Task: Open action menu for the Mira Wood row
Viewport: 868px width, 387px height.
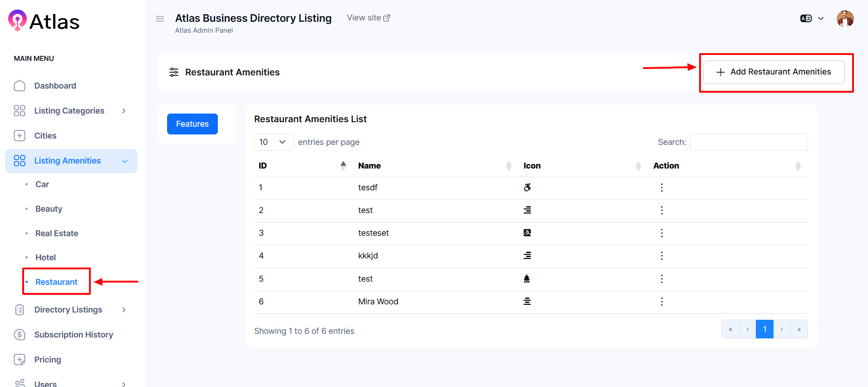Action: [x=661, y=302]
